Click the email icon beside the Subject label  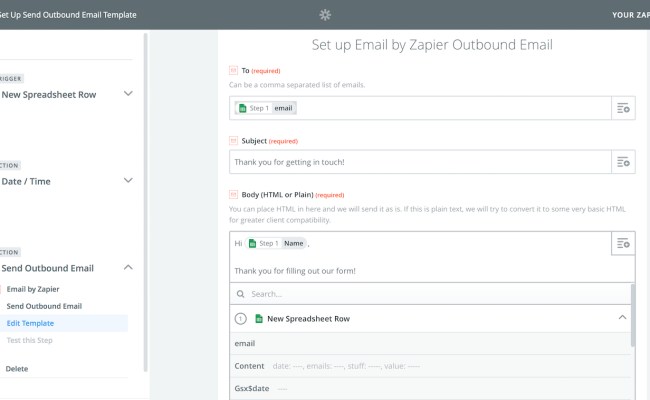point(233,141)
